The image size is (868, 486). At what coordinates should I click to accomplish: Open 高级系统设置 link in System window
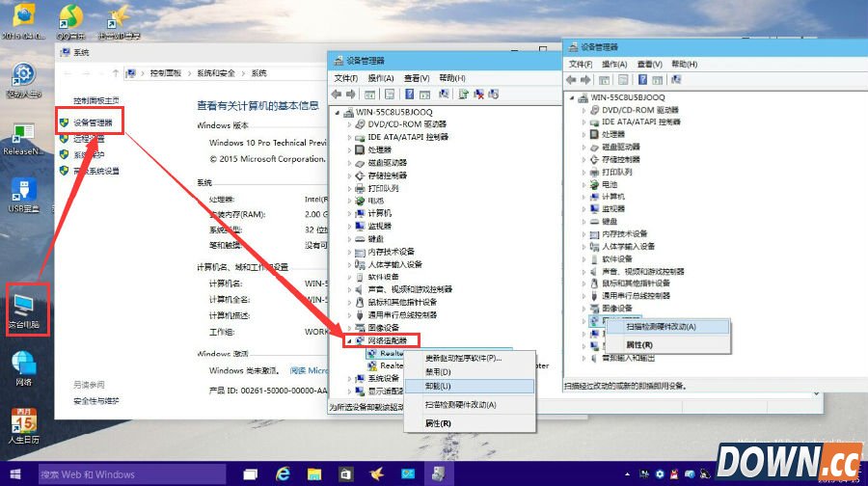(x=96, y=171)
